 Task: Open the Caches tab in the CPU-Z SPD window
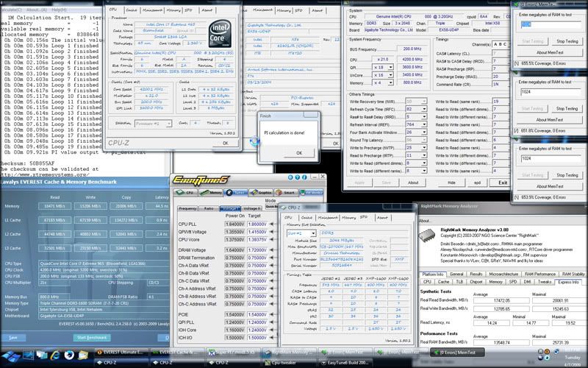pyautogui.click(x=306, y=217)
